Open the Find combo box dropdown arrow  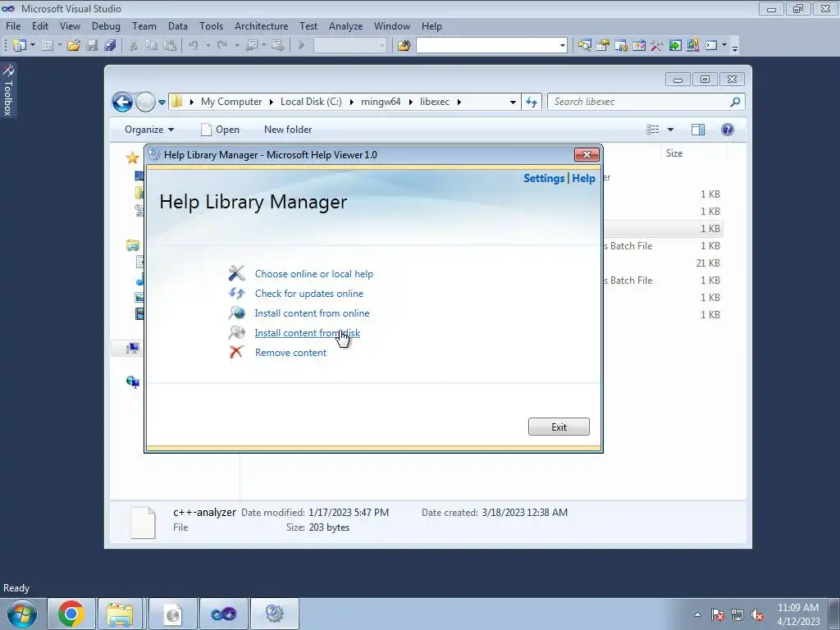(562, 46)
